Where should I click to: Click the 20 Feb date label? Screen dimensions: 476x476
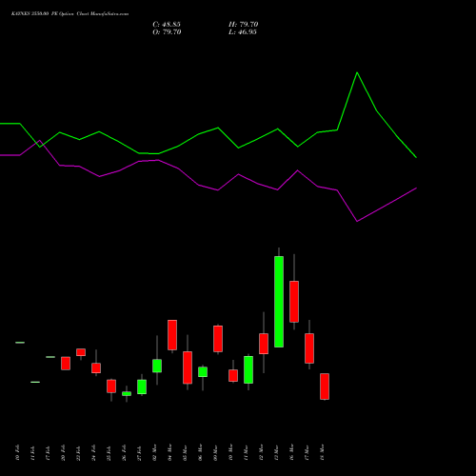(63, 452)
